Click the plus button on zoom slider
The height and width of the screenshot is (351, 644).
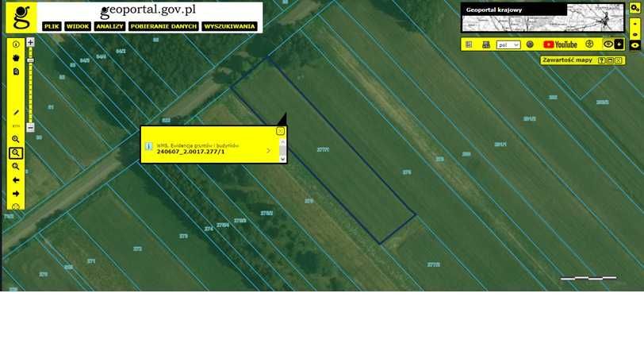pos(30,42)
